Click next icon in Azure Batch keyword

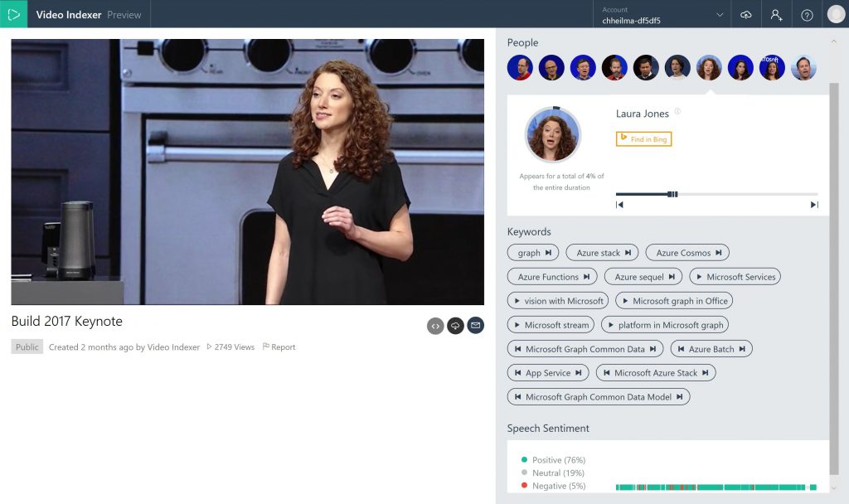742,349
